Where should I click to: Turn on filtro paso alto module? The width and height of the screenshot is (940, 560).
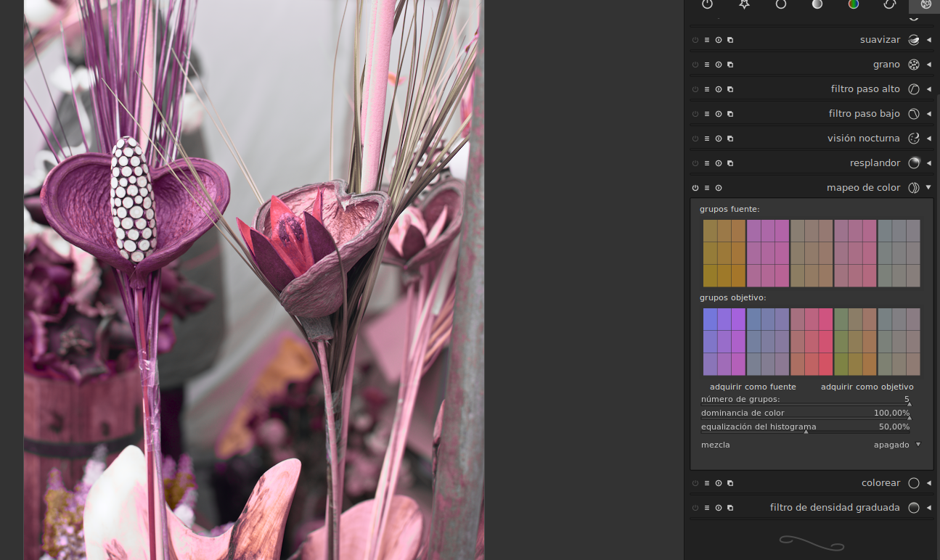coord(695,89)
